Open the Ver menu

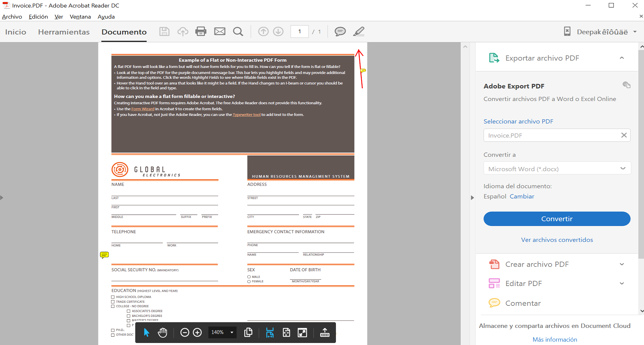(59, 16)
